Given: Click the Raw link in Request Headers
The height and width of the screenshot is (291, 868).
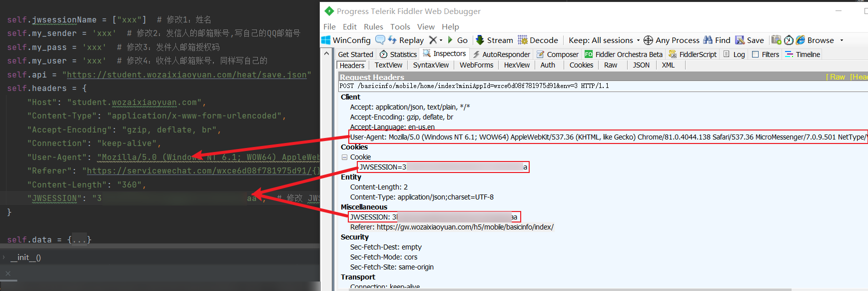Looking at the screenshot, I should pyautogui.click(x=837, y=76).
